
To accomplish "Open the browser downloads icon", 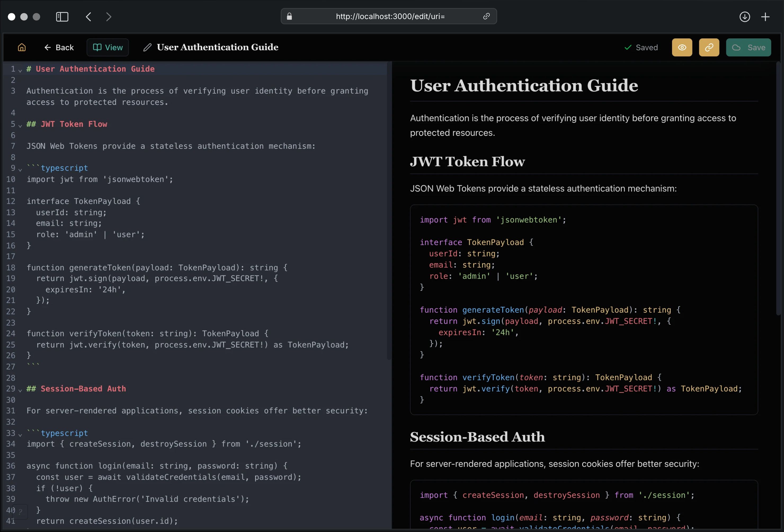I will click(x=745, y=16).
